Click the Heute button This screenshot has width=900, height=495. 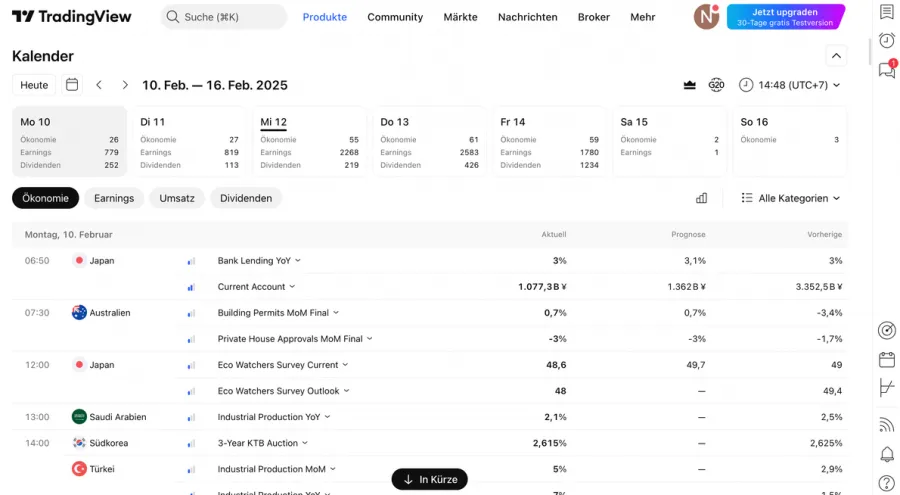tap(34, 85)
